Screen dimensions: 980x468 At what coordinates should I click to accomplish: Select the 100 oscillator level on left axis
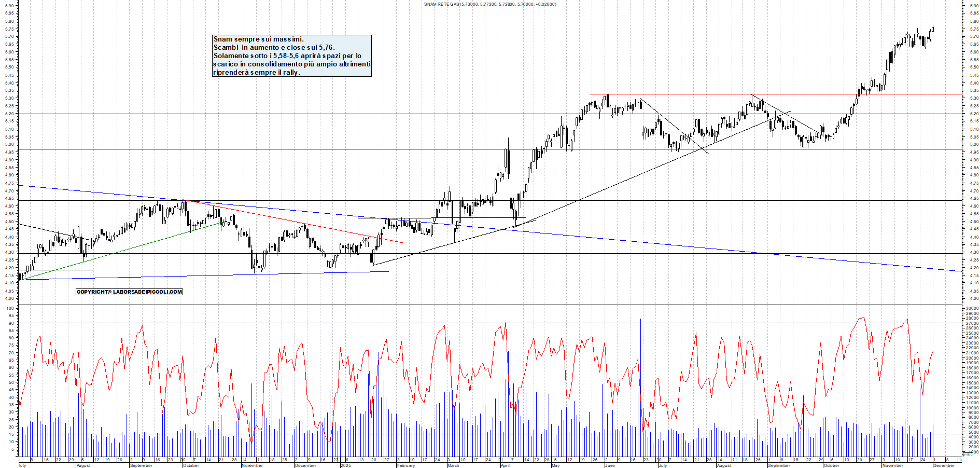[x=10, y=308]
